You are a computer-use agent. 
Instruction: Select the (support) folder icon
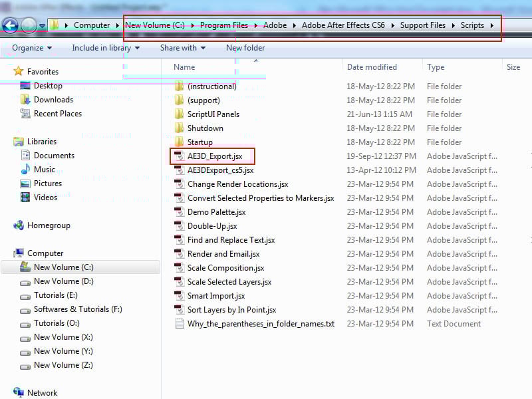(x=179, y=100)
